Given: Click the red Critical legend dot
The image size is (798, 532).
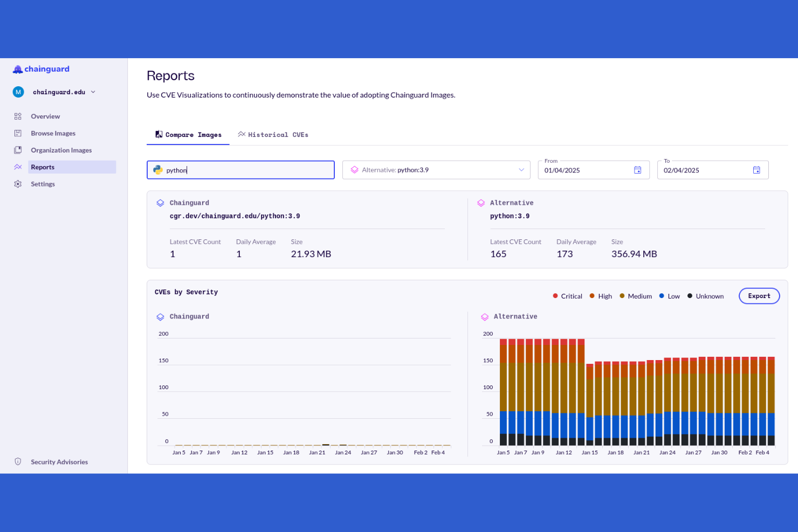Looking at the screenshot, I should click(555, 296).
